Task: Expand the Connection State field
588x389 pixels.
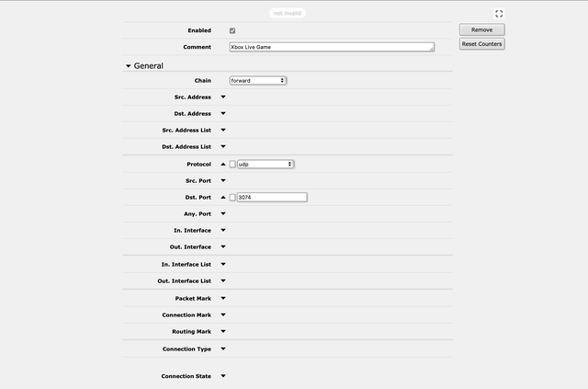Action: pyautogui.click(x=222, y=375)
